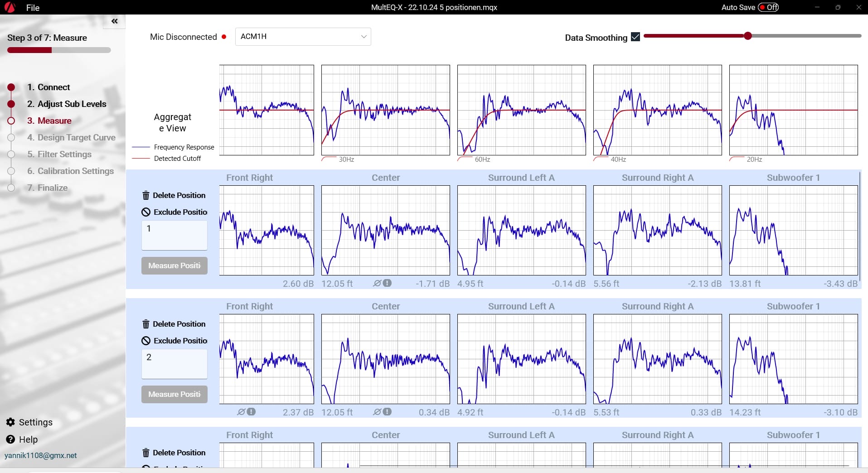Click the yannik1108@gmx.net account link
This screenshot has width=868, height=473.
click(41, 455)
